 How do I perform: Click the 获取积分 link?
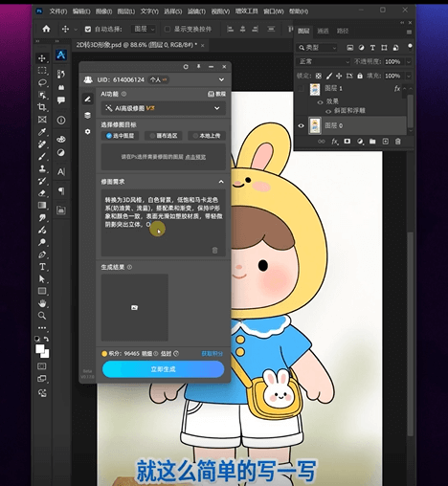click(212, 353)
